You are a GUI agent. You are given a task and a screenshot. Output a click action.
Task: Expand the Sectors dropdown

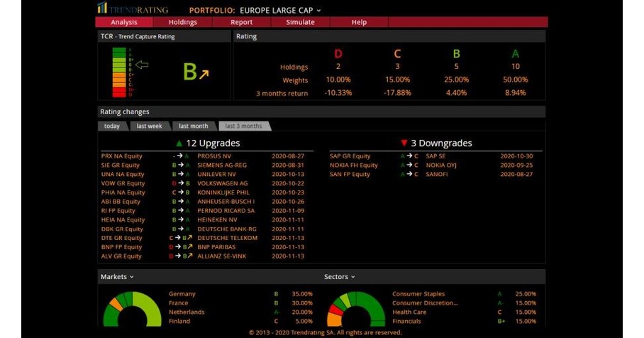tap(340, 277)
